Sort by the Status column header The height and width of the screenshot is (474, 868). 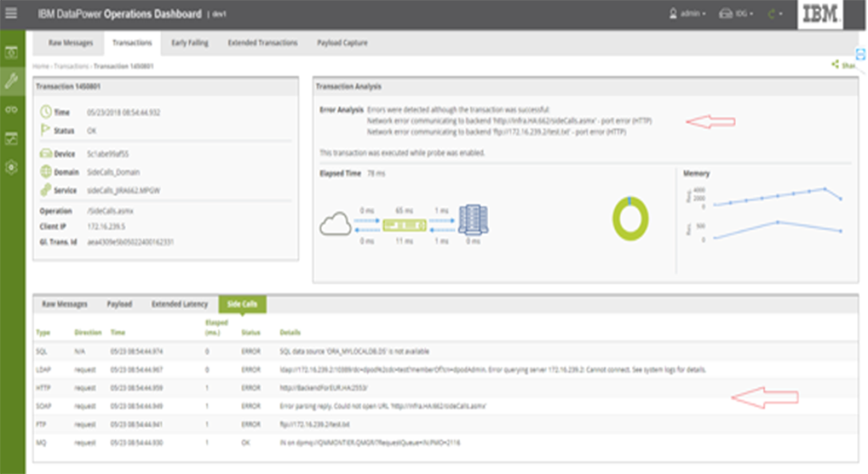(250, 332)
